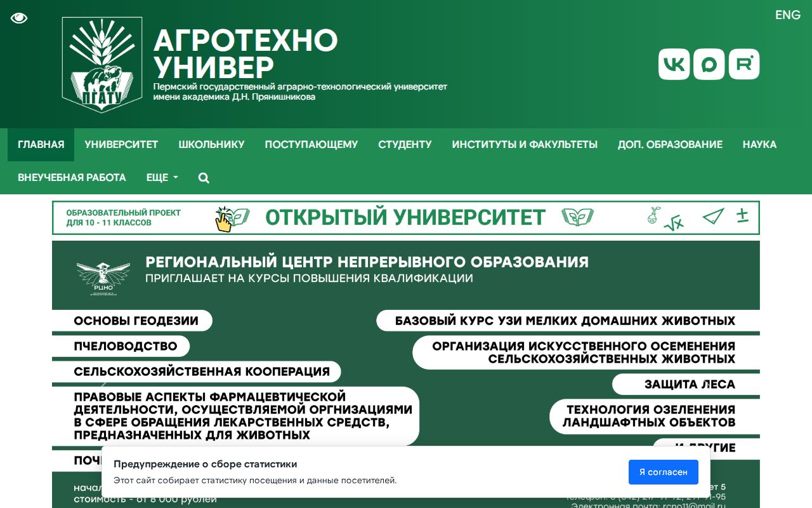Image resolution: width=812 pixels, height=508 pixels.
Task: Open the Max messenger icon in header
Action: point(709,64)
